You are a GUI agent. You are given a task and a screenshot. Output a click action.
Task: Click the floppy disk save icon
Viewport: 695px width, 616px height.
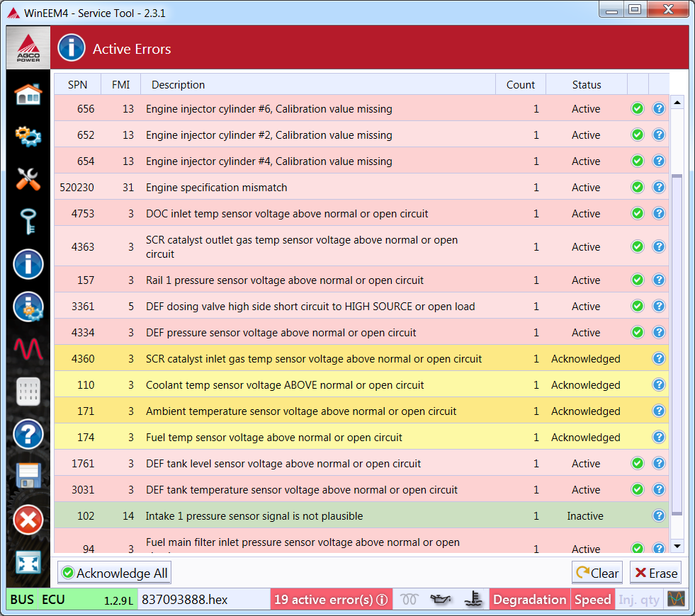tap(28, 477)
